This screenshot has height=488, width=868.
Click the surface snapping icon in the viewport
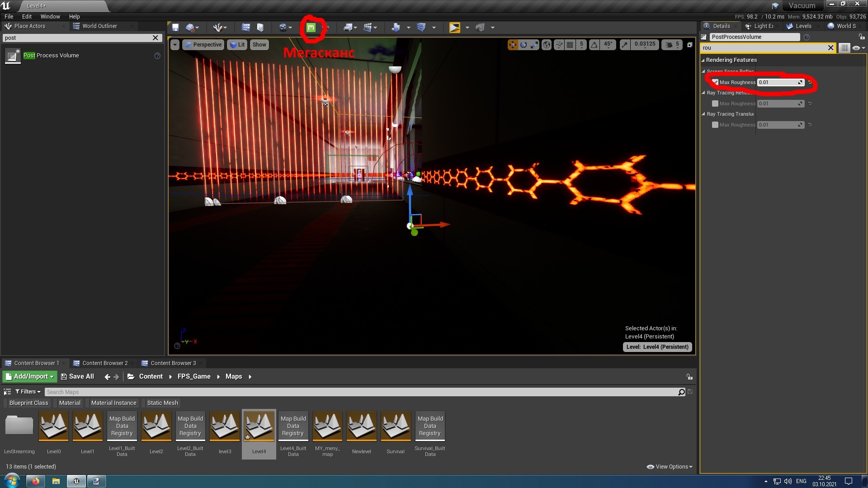click(x=559, y=45)
